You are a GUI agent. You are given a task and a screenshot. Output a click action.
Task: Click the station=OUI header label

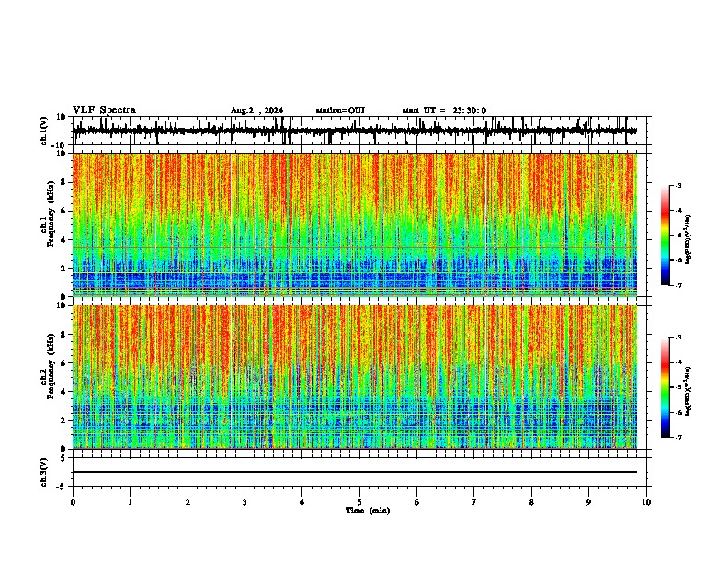[x=340, y=110]
